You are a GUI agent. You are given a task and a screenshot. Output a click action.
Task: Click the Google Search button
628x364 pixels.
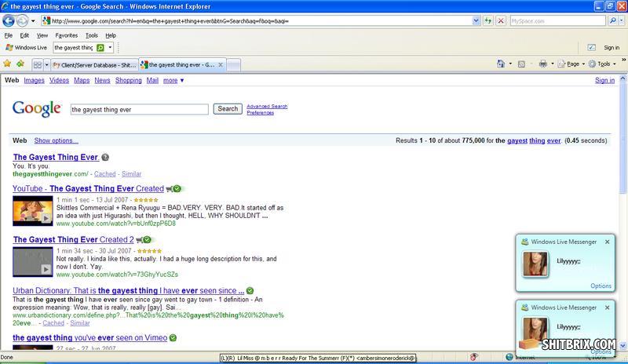click(228, 108)
